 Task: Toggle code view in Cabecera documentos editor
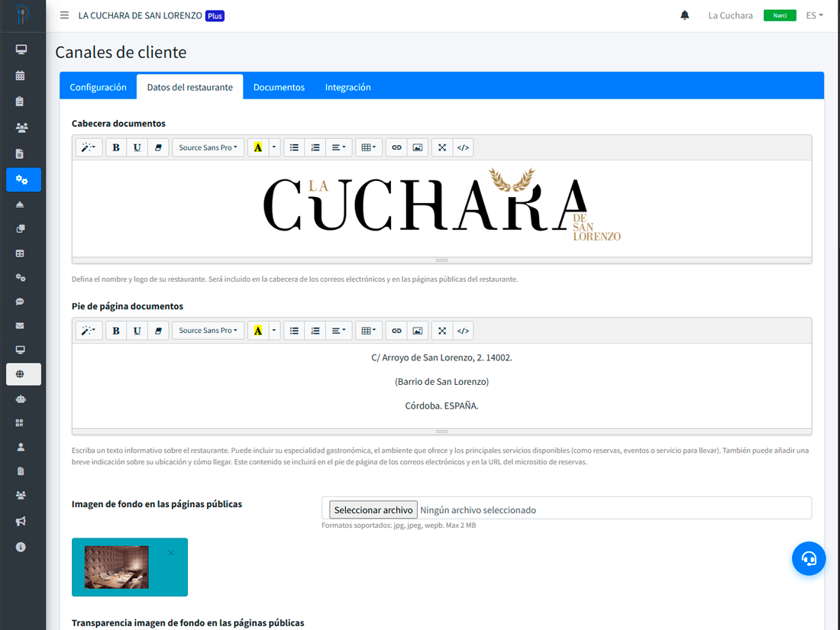pos(463,147)
